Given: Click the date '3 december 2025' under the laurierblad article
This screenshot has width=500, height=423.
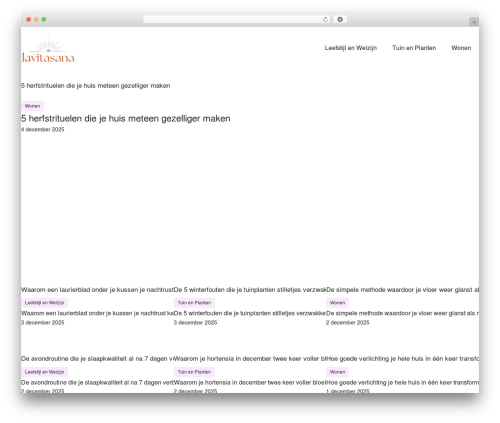Looking at the screenshot, I should tap(43, 322).
